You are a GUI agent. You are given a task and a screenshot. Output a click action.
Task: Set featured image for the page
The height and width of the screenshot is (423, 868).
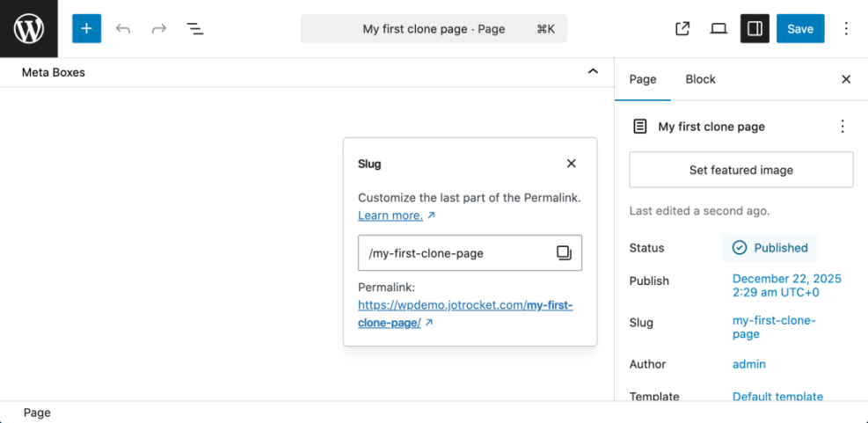pyautogui.click(x=741, y=170)
